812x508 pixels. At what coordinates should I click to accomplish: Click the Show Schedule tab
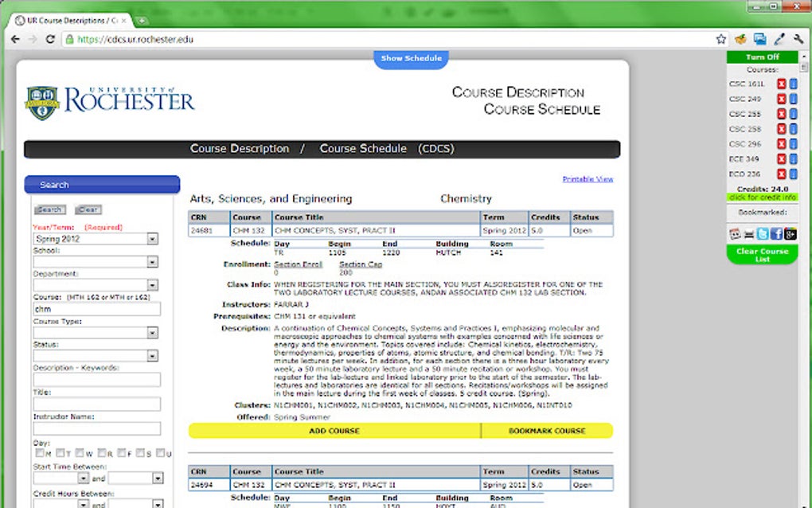point(412,58)
